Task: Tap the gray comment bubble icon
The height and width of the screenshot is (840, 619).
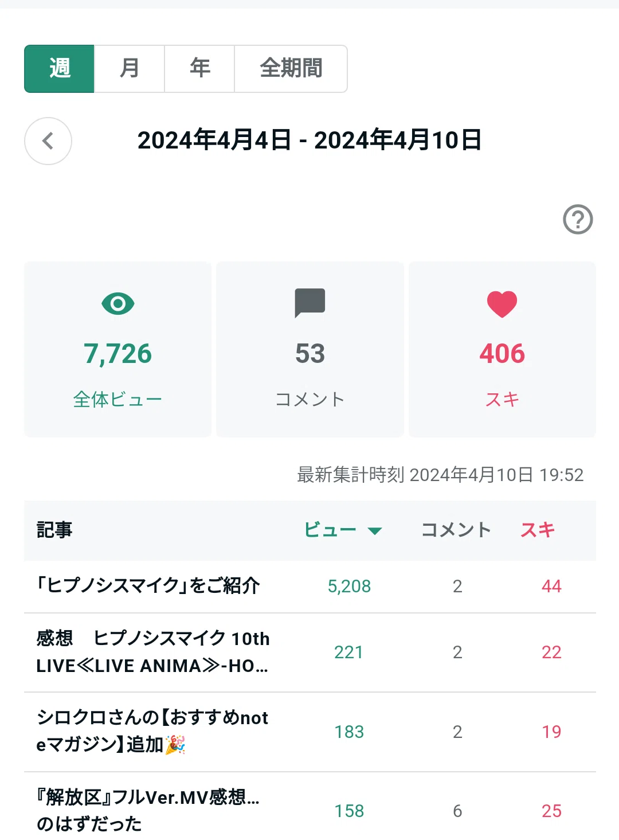Action: tap(310, 303)
